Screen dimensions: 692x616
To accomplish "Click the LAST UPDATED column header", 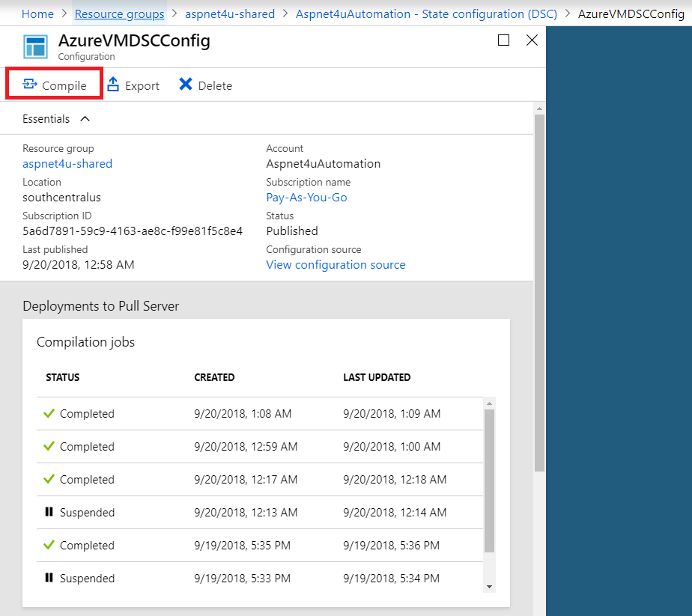I will click(377, 377).
